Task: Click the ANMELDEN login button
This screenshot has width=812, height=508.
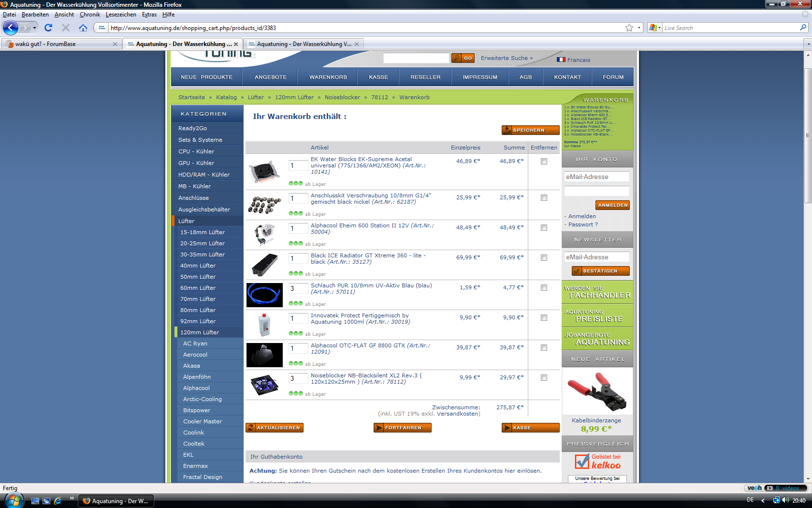Action: click(612, 205)
